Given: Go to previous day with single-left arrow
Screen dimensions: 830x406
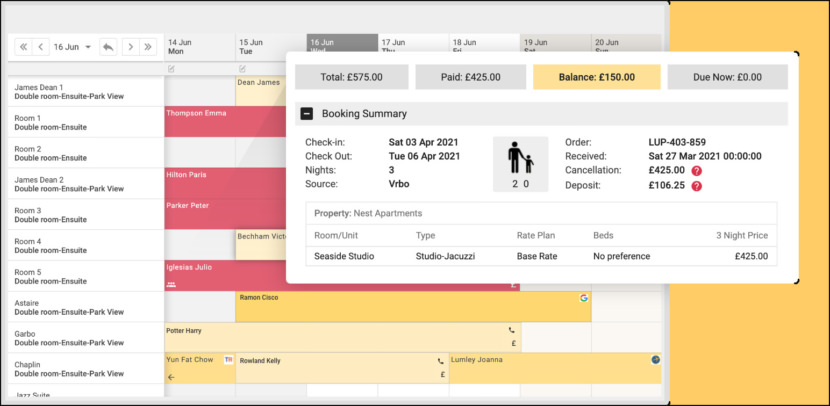Looking at the screenshot, I should 41,47.
